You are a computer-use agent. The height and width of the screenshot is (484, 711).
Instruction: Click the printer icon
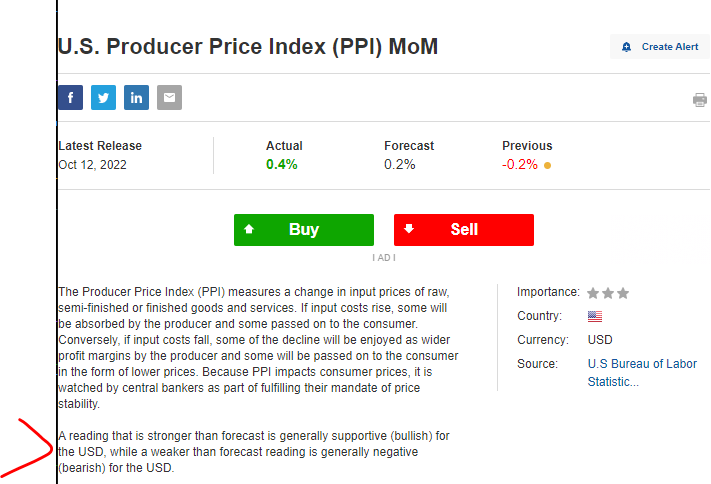coord(700,100)
